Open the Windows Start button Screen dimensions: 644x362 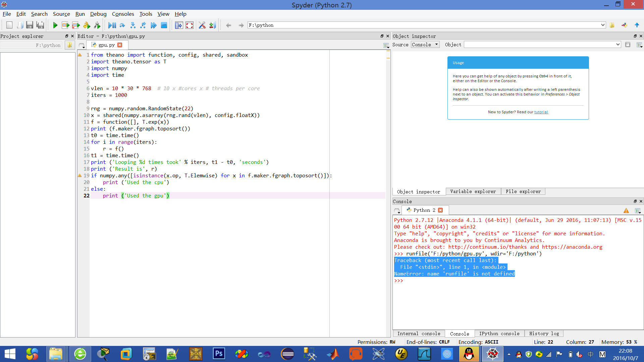click(10, 354)
